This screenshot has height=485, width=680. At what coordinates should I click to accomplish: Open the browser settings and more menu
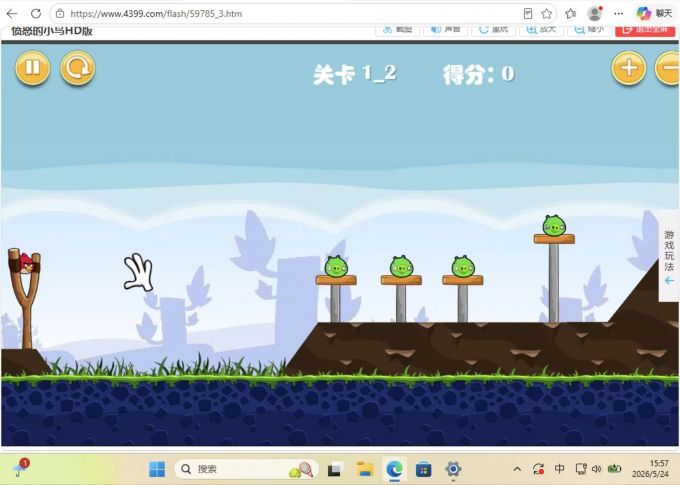(618, 13)
